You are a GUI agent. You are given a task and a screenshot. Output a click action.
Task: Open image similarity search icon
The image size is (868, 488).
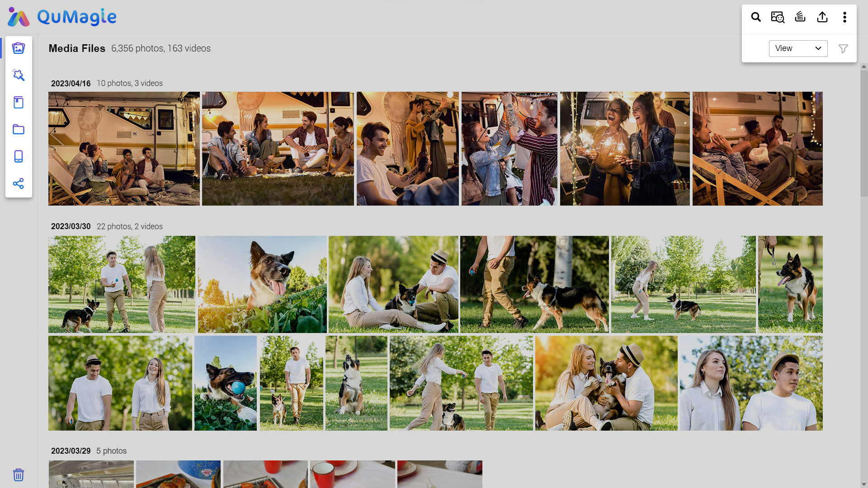click(778, 17)
